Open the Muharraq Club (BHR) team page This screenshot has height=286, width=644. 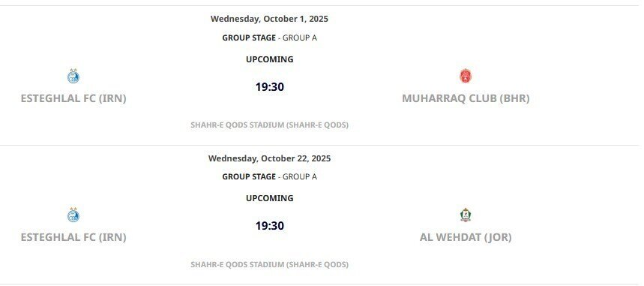point(466,98)
